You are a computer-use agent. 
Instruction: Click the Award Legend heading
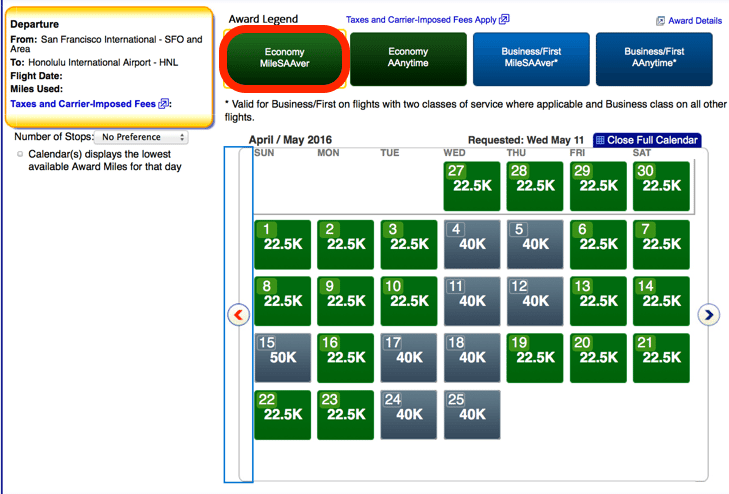pos(263,19)
